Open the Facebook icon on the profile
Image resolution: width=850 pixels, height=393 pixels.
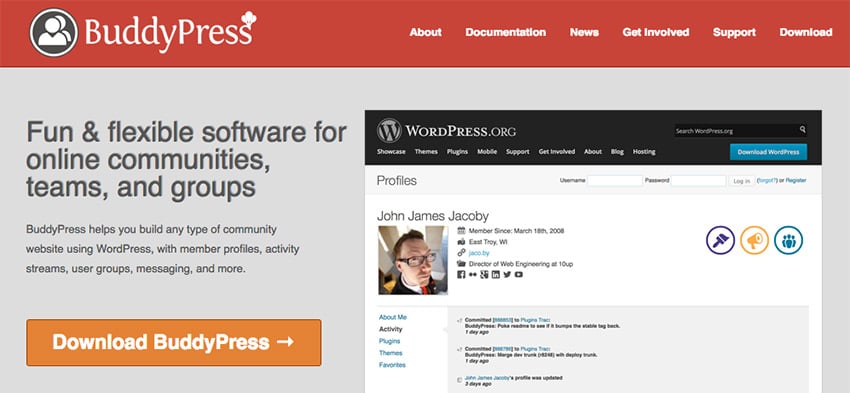(x=461, y=275)
